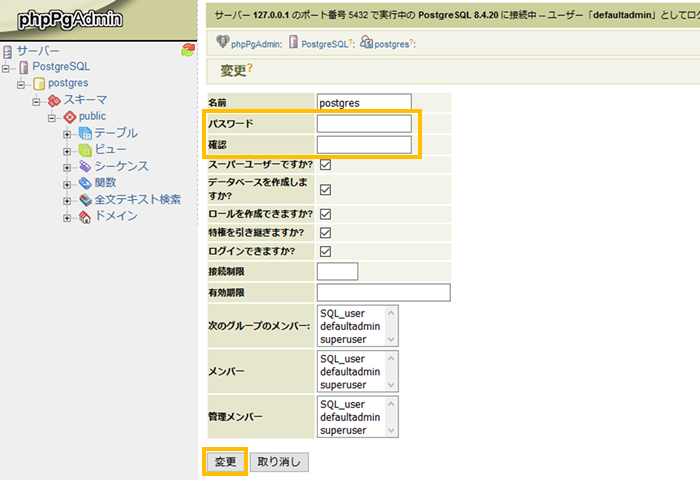Open the サーバー tree link
Image resolution: width=700 pixels, height=480 pixels.
coord(38,51)
